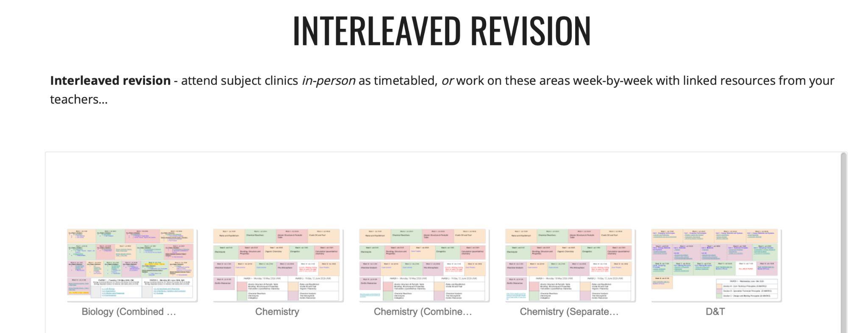Open the Chemistry timetable thumbnail

pyautogui.click(x=278, y=265)
